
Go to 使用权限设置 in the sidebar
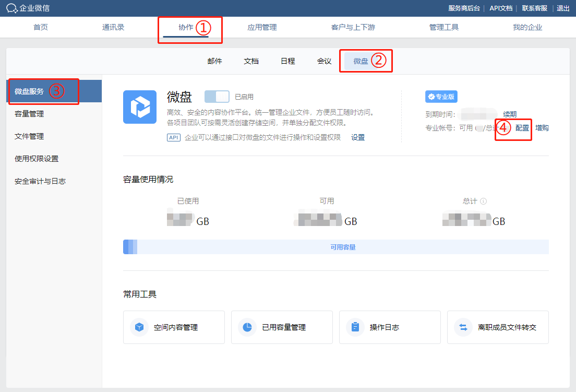[54, 159]
